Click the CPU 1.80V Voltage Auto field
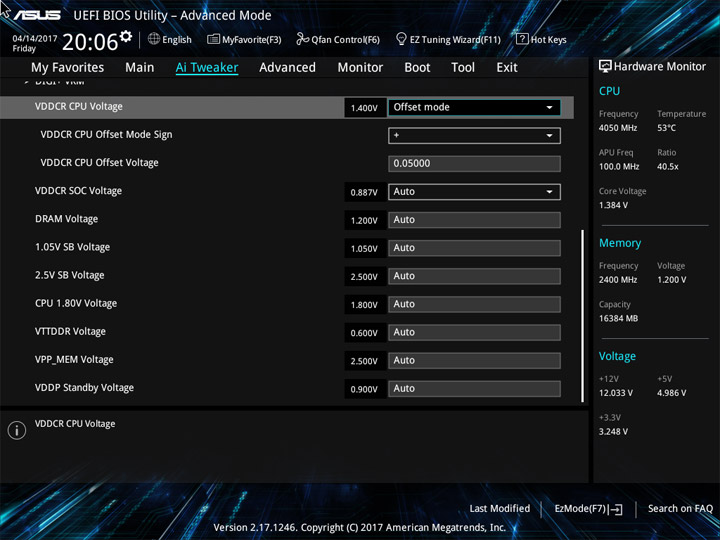Viewport: 720px width, 540px height. (x=474, y=304)
